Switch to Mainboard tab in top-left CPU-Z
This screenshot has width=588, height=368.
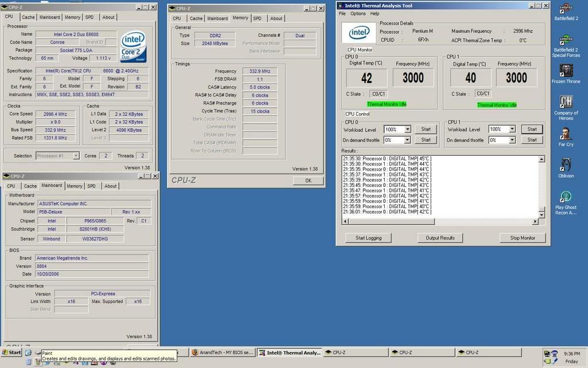click(49, 17)
